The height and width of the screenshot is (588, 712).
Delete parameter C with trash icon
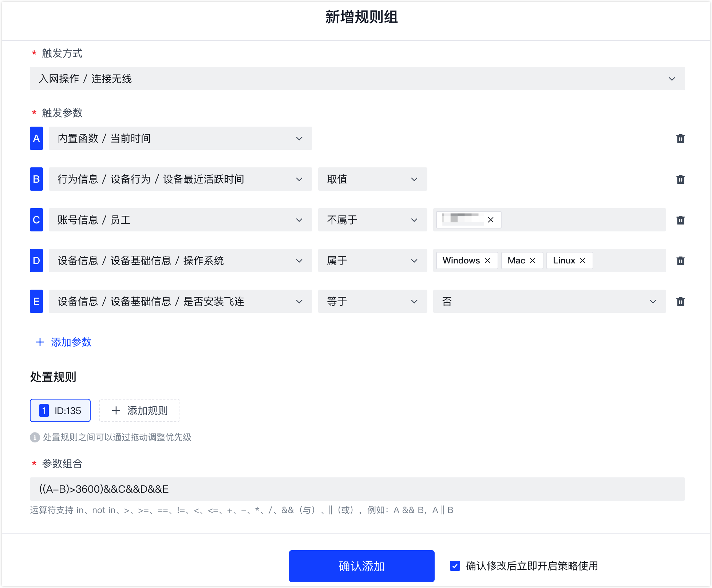[680, 220]
